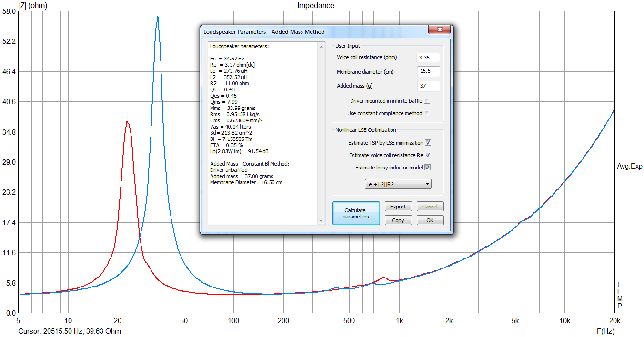The image size is (644, 337).
Task: Select the R2 = 11.00 ohm line
Action: point(230,83)
